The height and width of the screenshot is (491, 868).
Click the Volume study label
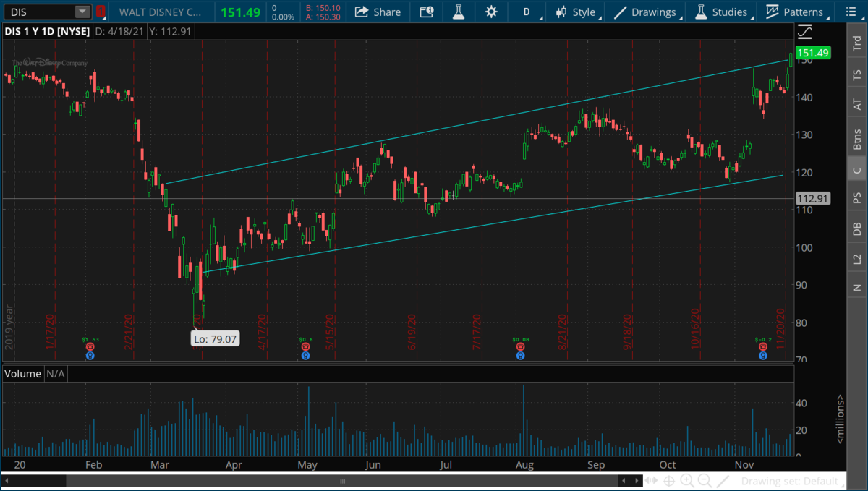[x=22, y=374]
